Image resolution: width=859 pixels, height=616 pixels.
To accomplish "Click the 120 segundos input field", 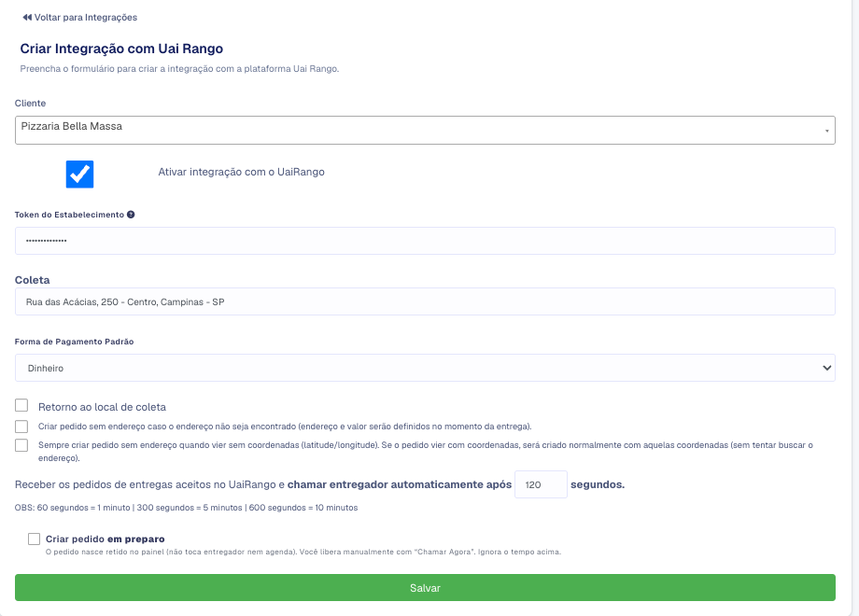I will coord(541,484).
